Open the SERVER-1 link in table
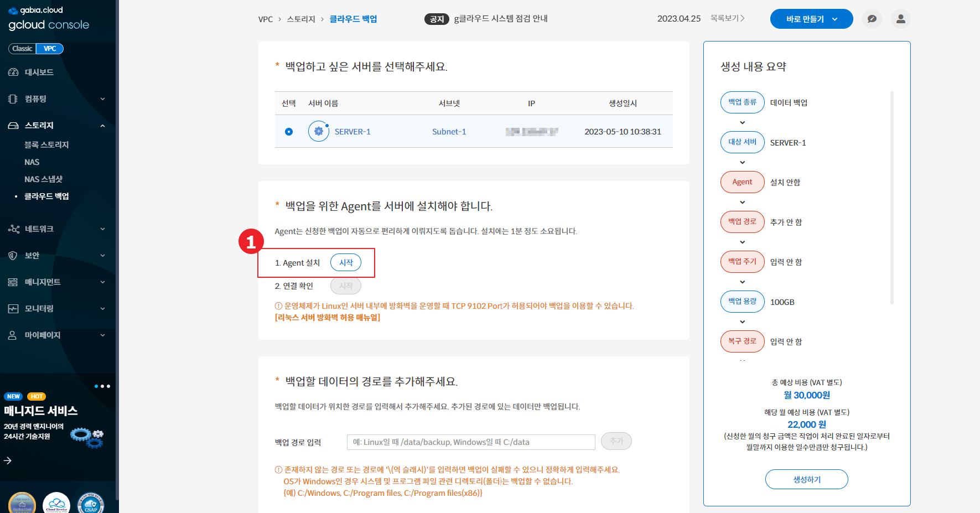This screenshot has height=513, width=980. (x=352, y=132)
